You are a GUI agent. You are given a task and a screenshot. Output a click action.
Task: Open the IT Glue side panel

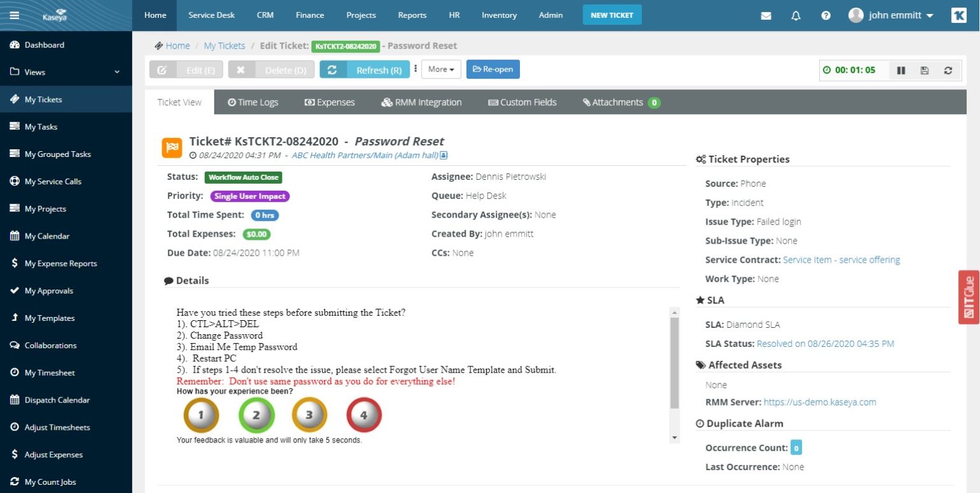[x=968, y=296]
